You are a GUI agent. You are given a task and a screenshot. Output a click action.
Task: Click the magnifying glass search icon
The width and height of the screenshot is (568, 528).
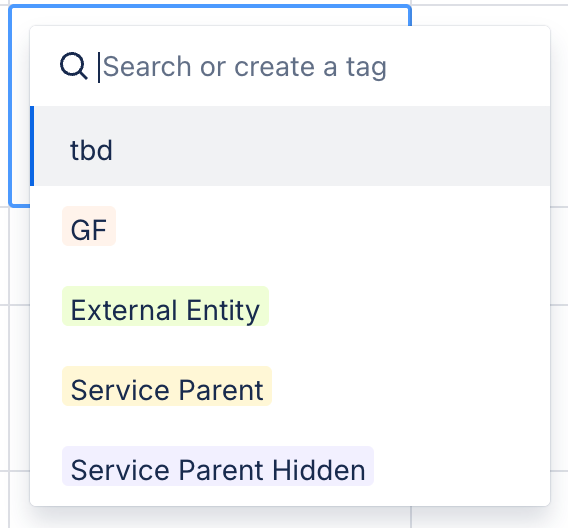click(74, 66)
